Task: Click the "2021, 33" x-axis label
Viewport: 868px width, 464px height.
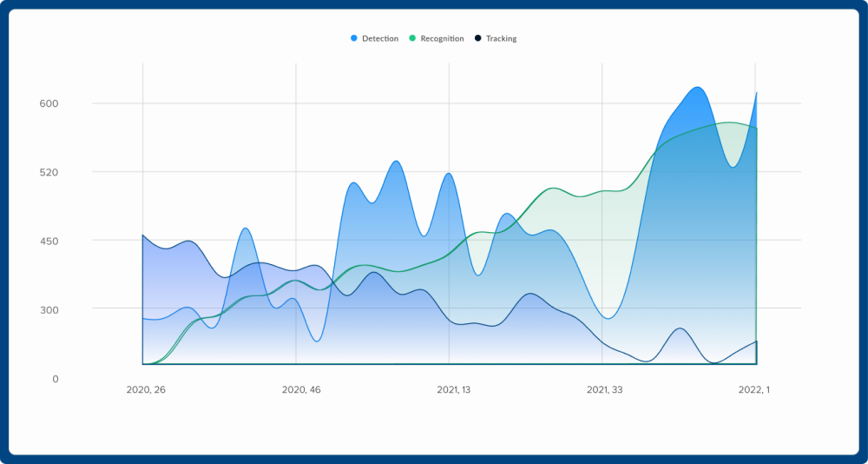Action: (604, 390)
